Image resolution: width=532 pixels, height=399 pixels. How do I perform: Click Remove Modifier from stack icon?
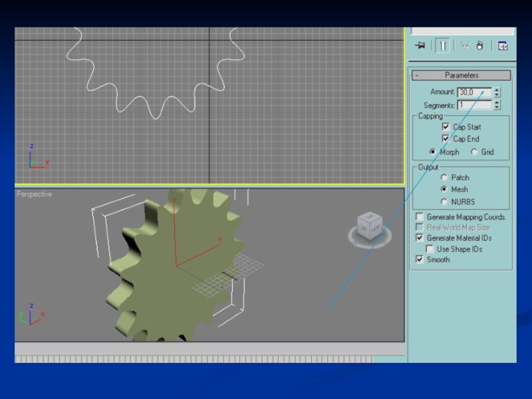479,45
